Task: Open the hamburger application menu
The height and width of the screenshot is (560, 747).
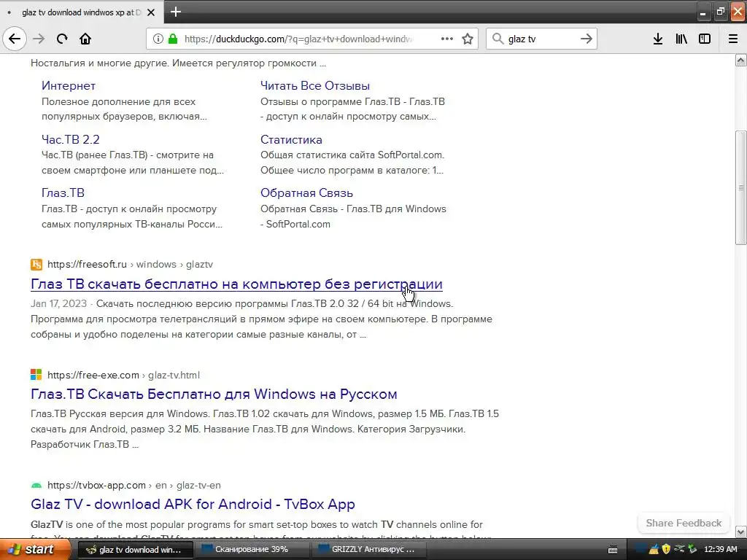Action: 733,39
